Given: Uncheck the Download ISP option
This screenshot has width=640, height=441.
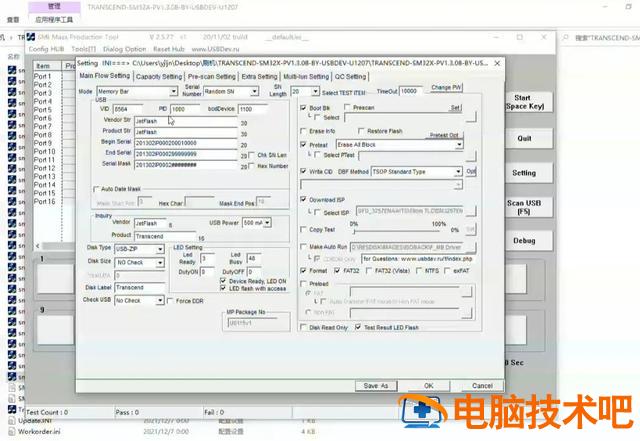Looking at the screenshot, I should click(x=304, y=199).
